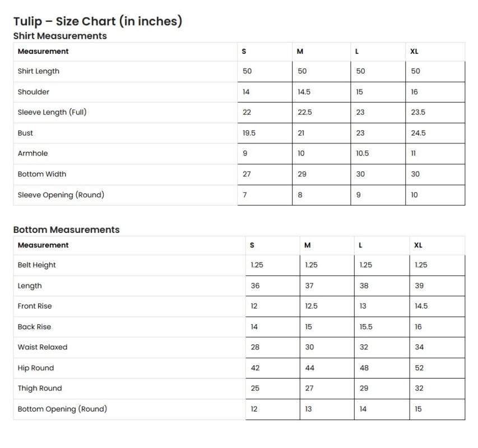
Task: Select the Bust value 19.5 for size S
Action: (249, 133)
